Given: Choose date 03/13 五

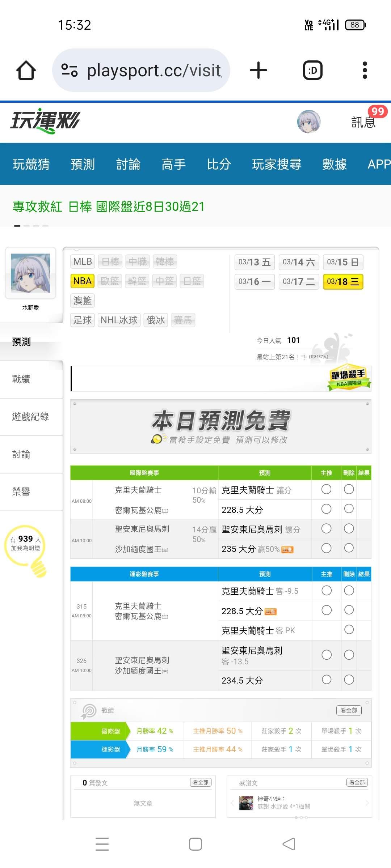Looking at the screenshot, I should [x=255, y=262].
